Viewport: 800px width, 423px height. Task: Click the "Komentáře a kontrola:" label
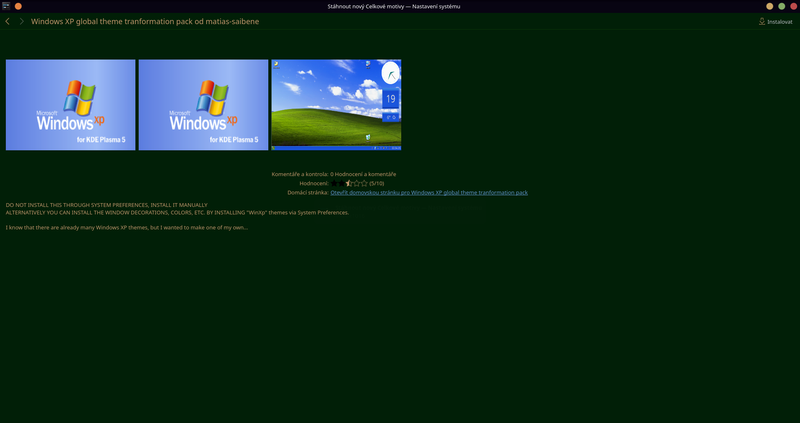pos(299,174)
